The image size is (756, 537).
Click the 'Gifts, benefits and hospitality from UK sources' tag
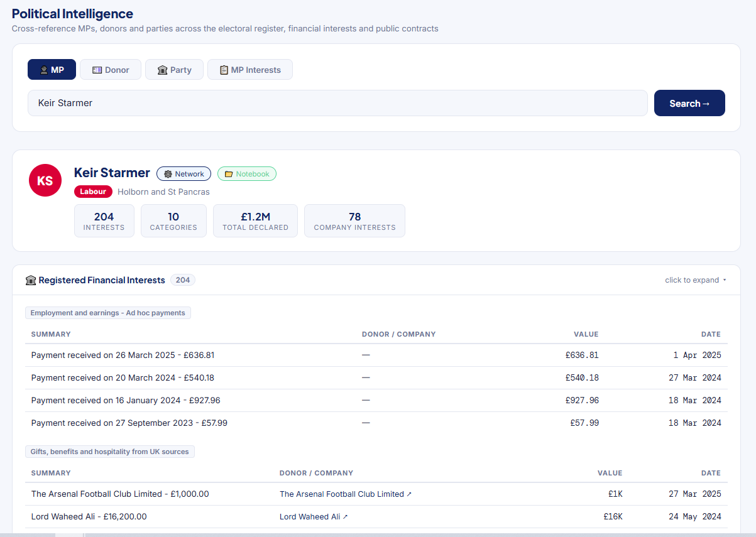pos(110,452)
